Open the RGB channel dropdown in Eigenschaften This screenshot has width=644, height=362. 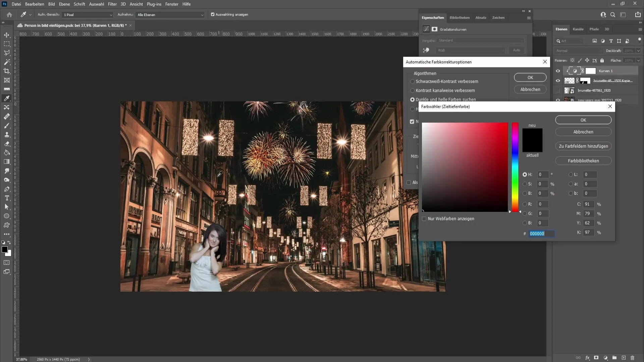tap(470, 50)
